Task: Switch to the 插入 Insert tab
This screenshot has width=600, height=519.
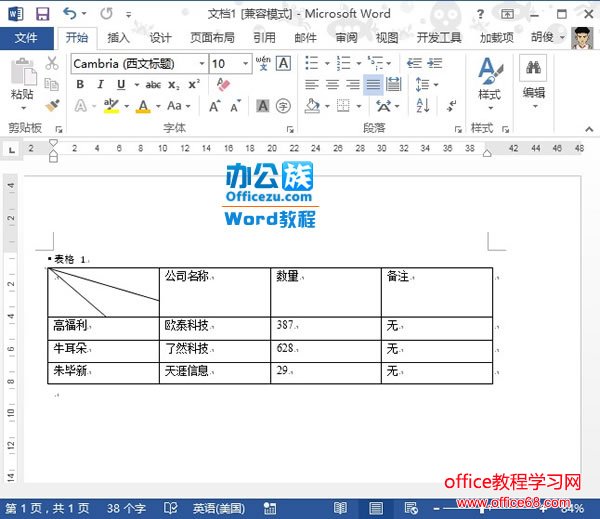Action: coord(118,38)
